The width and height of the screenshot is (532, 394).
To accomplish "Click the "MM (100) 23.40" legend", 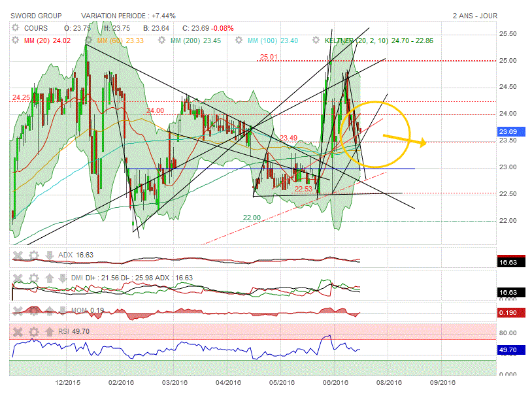I will point(273,41).
